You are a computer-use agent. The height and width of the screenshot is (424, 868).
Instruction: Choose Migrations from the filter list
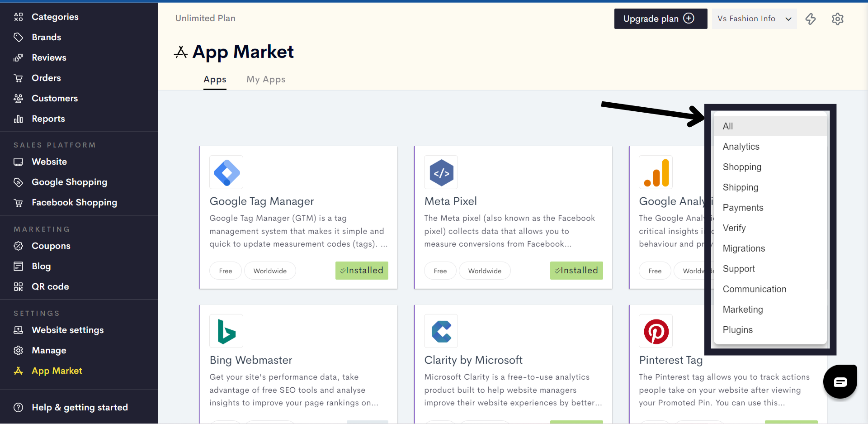coord(770,248)
